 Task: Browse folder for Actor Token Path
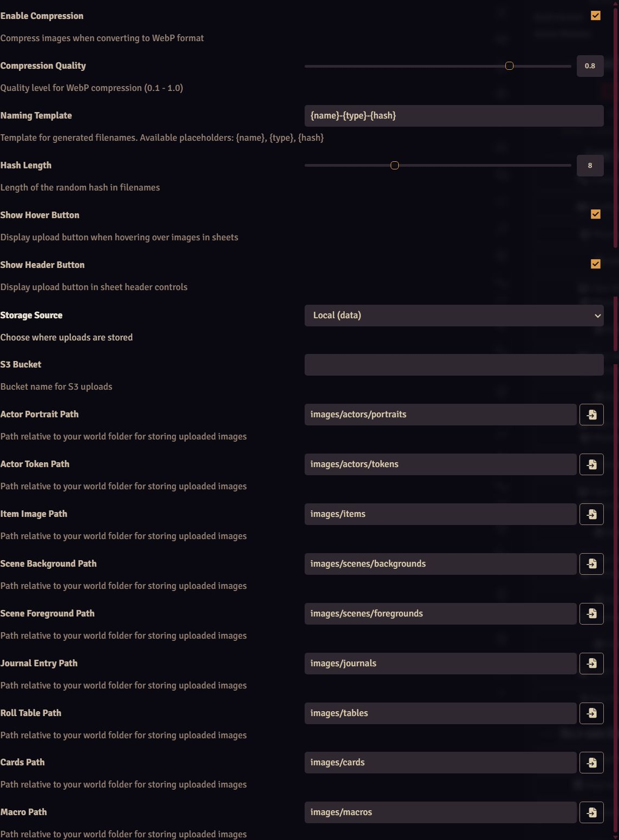pyautogui.click(x=591, y=464)
